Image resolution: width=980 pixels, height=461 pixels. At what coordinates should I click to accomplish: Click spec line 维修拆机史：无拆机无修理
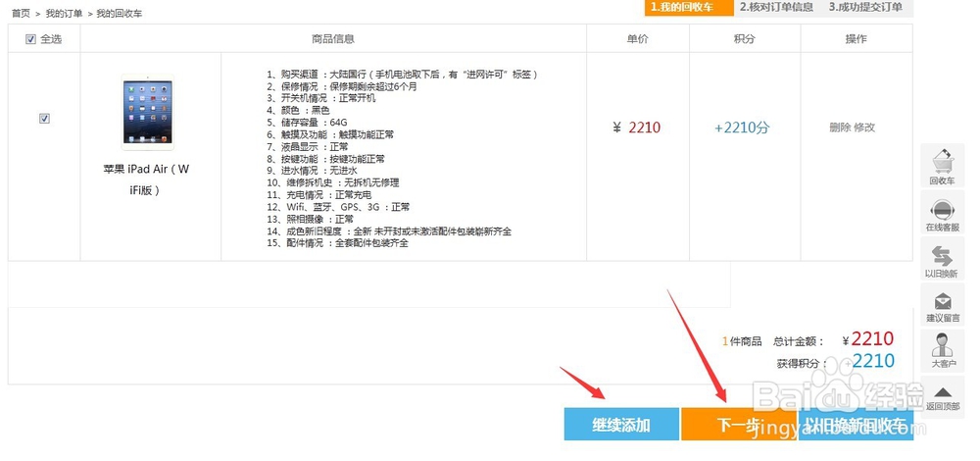332,182
